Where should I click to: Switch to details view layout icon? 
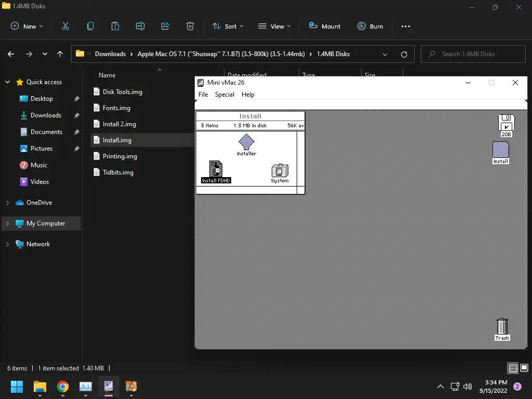click(513, 368)
